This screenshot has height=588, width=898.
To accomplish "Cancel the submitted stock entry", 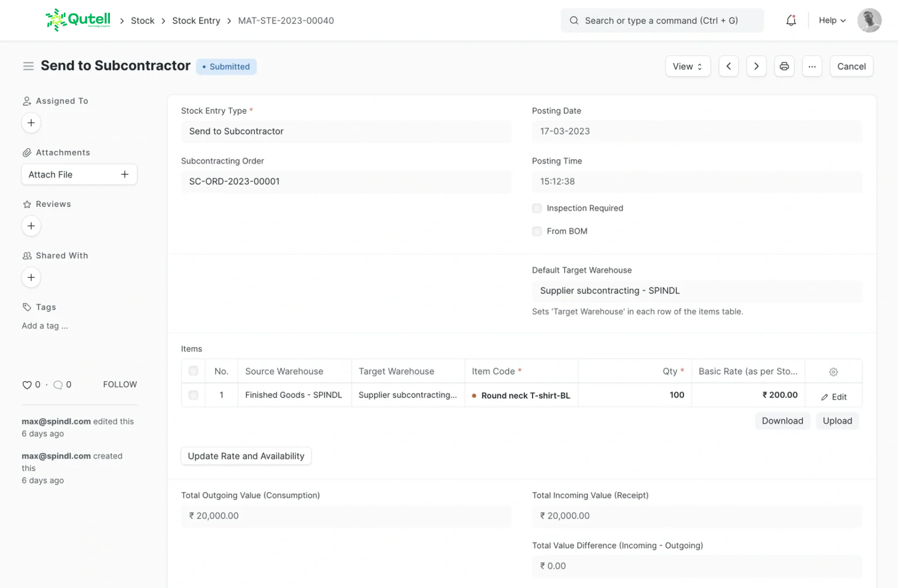I will point(851,66).
